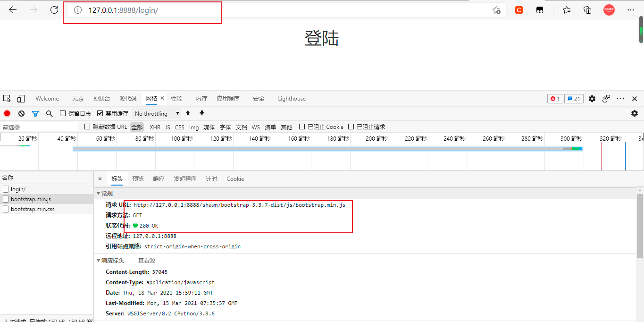
Task: Toggle the network filter funnel
Action: 35,113
